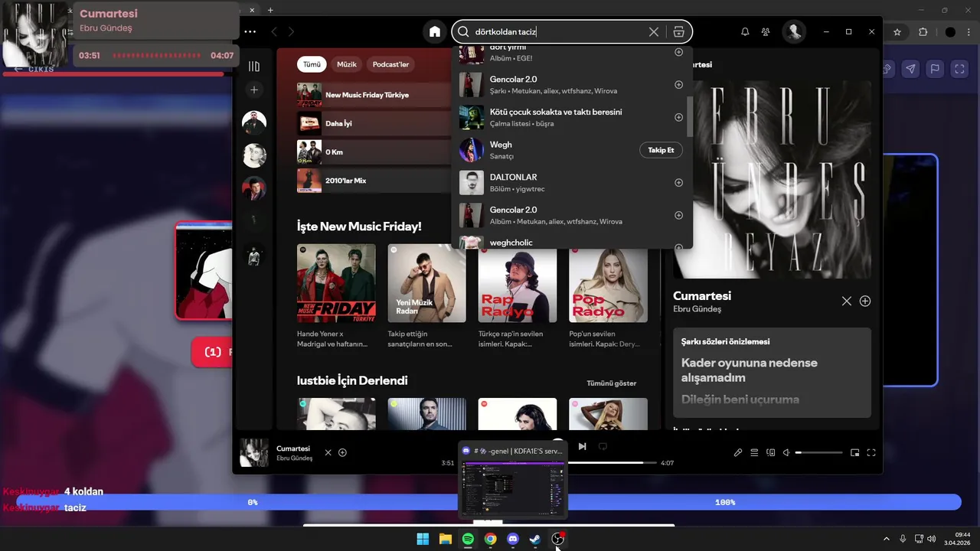Screen dimensions: 980x551
Task: Add Gencolar 2.0 album to library
Action: (678, 215)
